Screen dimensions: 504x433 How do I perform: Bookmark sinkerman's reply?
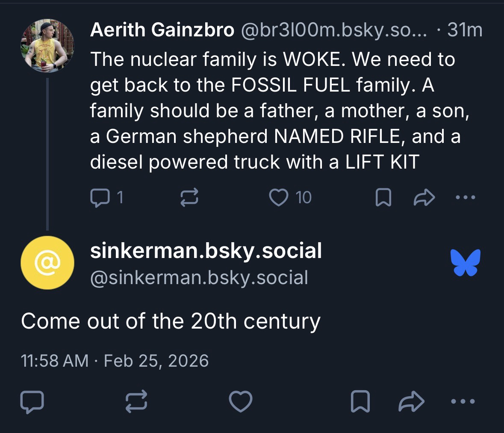pyautogui.click(x=360, y=402)
